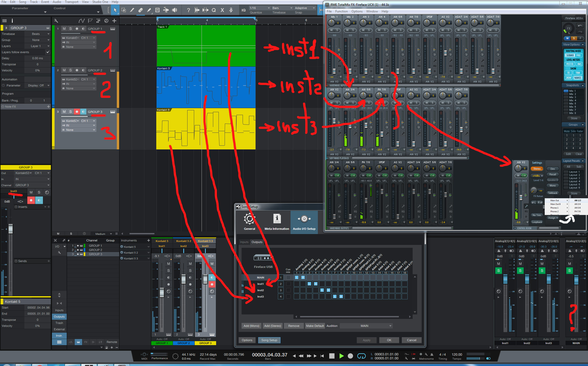The width and height of the screenshot is (588, 366).
Task: Expand the Snap Adaptive dropdown
Action: [305, 8]
